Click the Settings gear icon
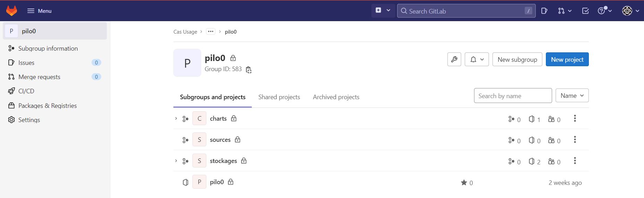The height and width of the screenshot is (198, 644). coord(11,120)
